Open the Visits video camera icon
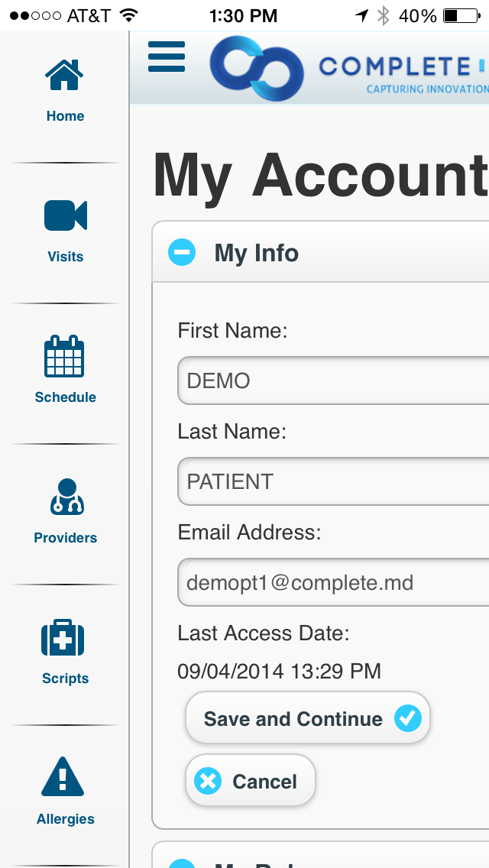 tap(66, 215)
